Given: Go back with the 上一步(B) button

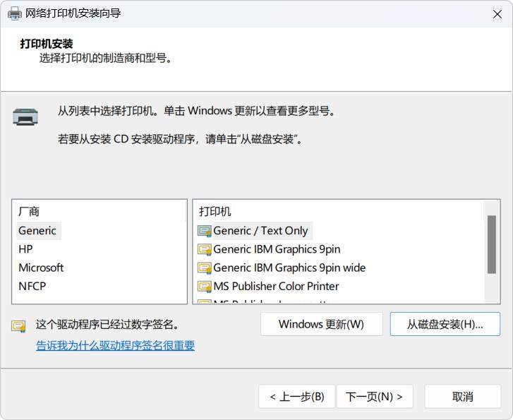Looking at the screenshot, I should (x=296, y=397).
